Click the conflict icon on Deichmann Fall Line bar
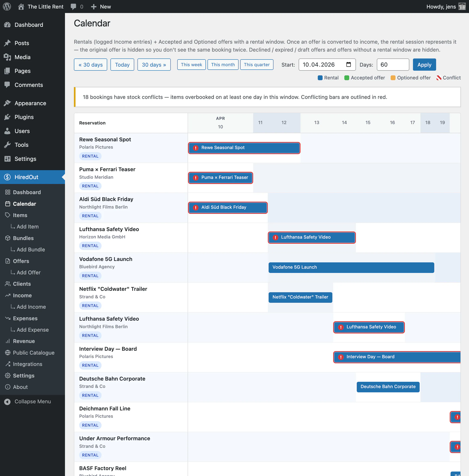469x476 pixels. click(457, 417)
